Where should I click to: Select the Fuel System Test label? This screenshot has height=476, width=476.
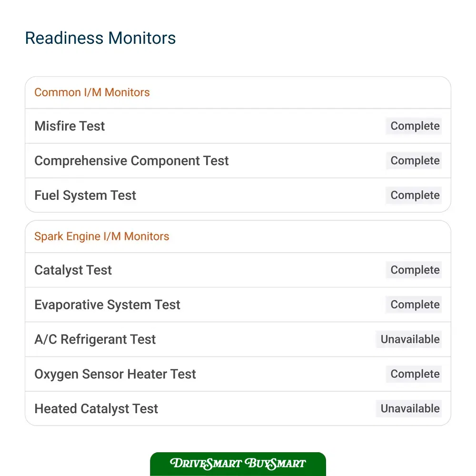pos(85,195)
